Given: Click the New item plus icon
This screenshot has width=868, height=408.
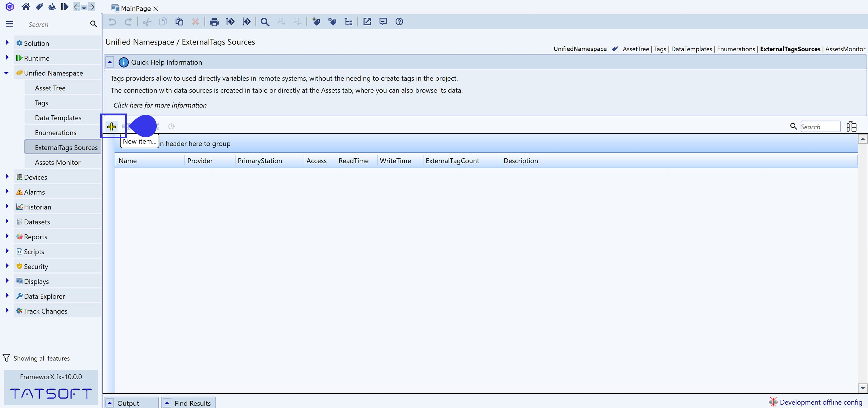Looking at the screenshot, I should pos(112,127).
